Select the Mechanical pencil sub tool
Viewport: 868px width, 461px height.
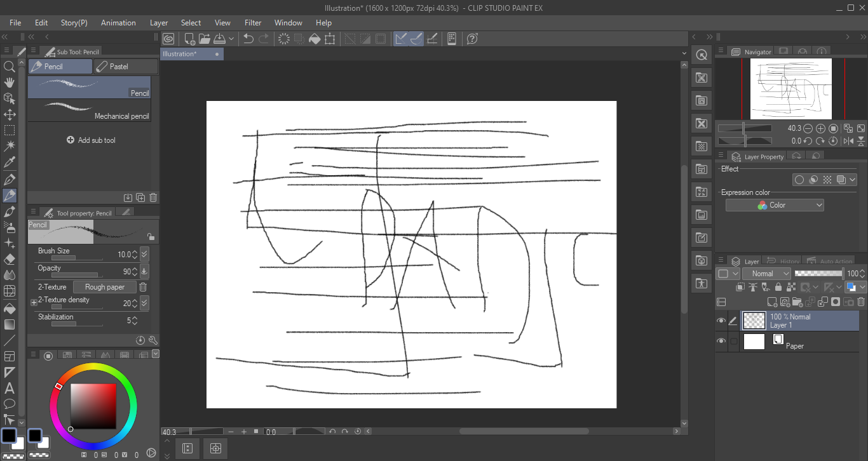tap(89, 111)
